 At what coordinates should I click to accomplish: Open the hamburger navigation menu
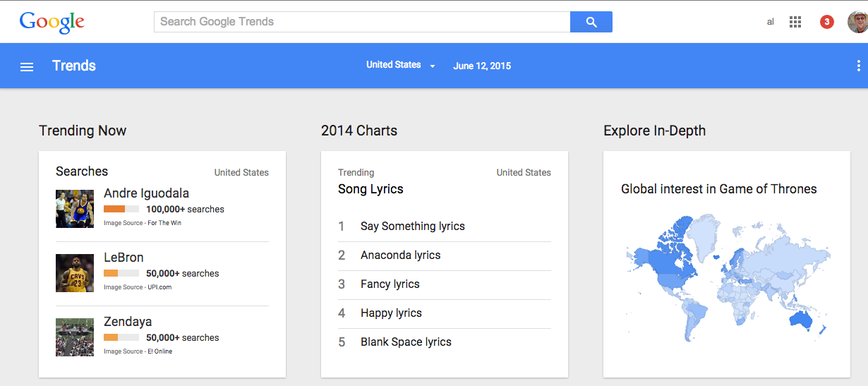pos(27,66)
